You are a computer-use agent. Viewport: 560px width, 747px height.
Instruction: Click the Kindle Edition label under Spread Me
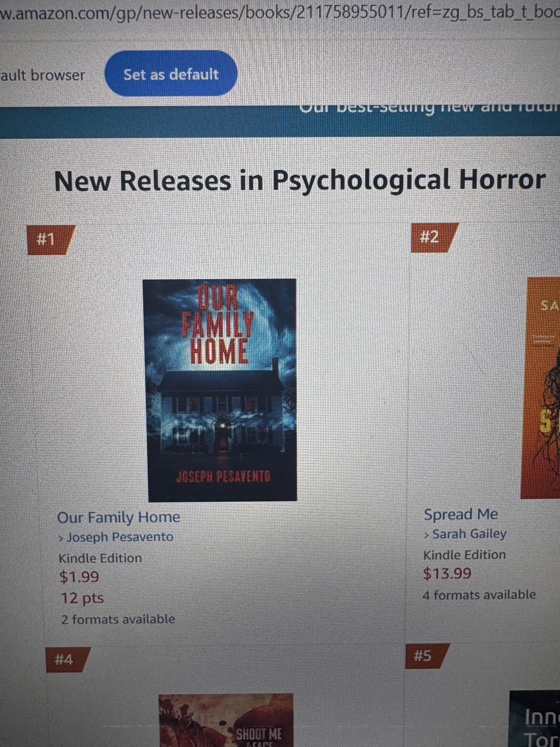464,555
